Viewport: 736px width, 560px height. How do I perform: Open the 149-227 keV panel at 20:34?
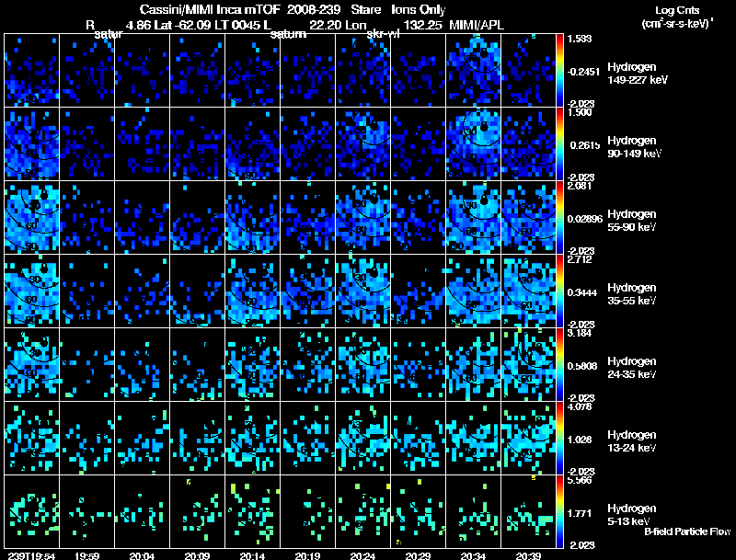click(473, 71)
